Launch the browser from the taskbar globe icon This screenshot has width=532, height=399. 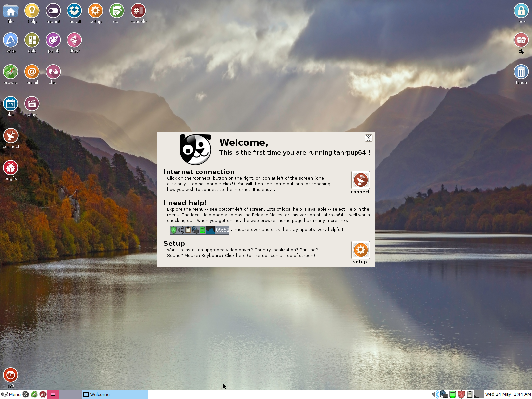pos(34,394)
